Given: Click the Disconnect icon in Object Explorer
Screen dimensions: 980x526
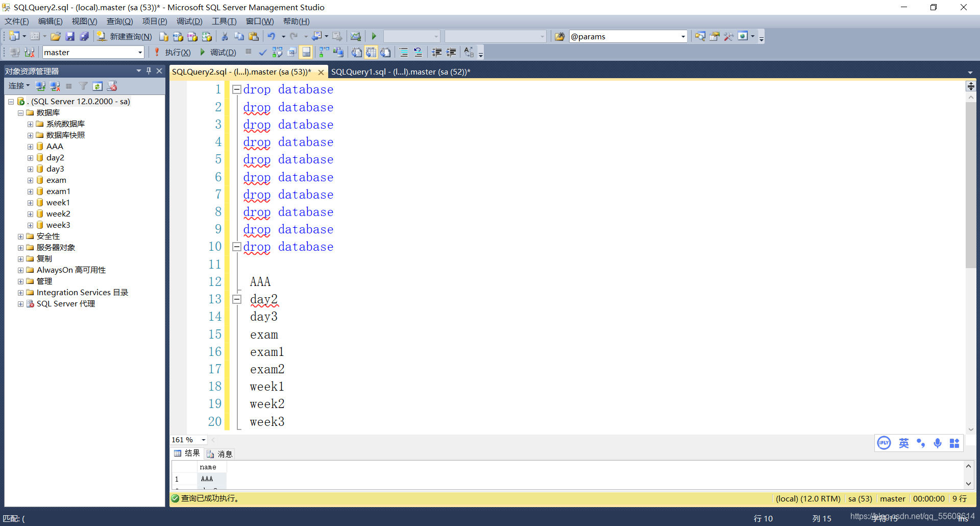Looking at the screenshot, I should pyautogui.click(x=55, y=86).
